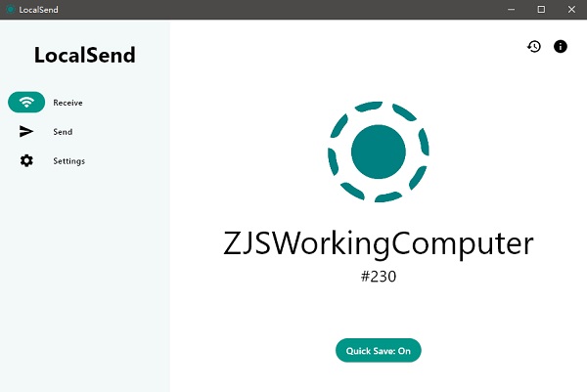The image size is (587, 392).
Task: Switch to the Receive tab label
Action: pyautogui.click(x=68, y=102)
